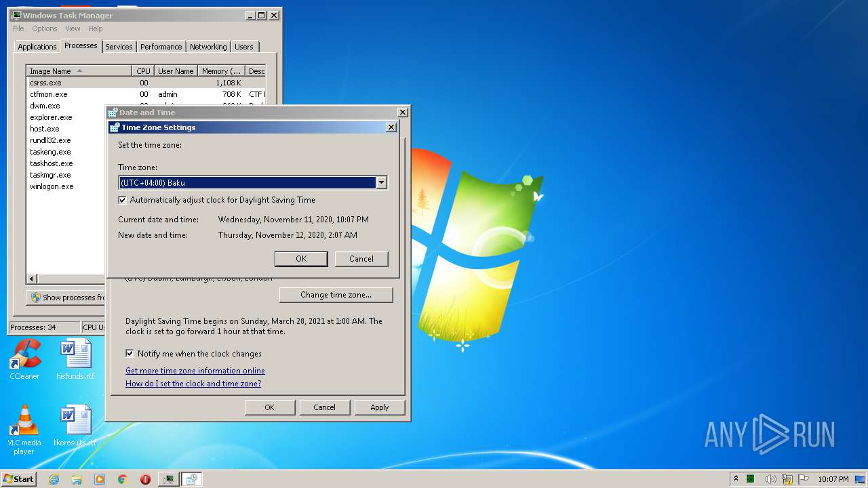The width and height of the screenshot is (868, 488).
Task: Open How do I set the clock link
Action: [x=193, y=384]
